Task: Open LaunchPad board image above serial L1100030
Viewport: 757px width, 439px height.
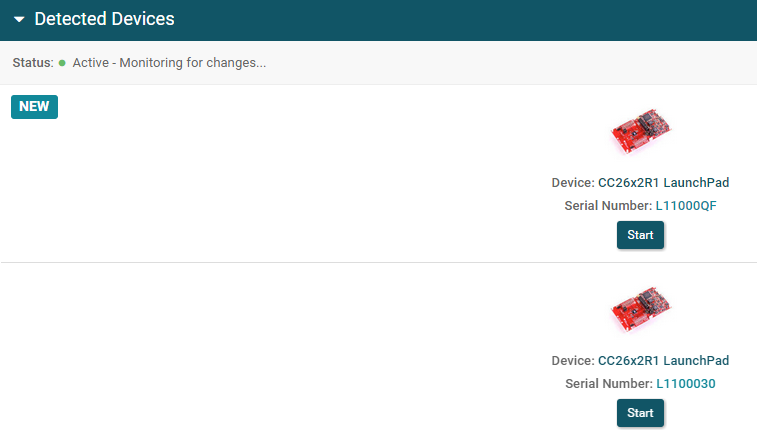Action: 641,309
